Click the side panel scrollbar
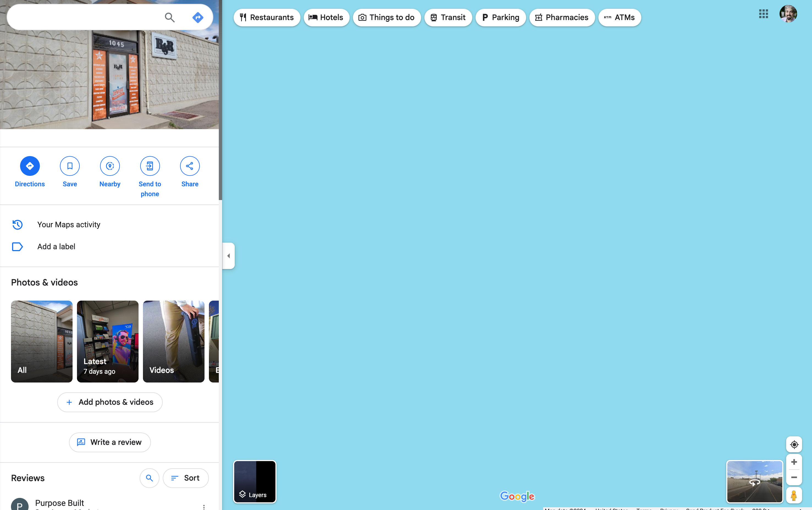The height and width of the screenshot is (510, 812). (x=220, y=100)
